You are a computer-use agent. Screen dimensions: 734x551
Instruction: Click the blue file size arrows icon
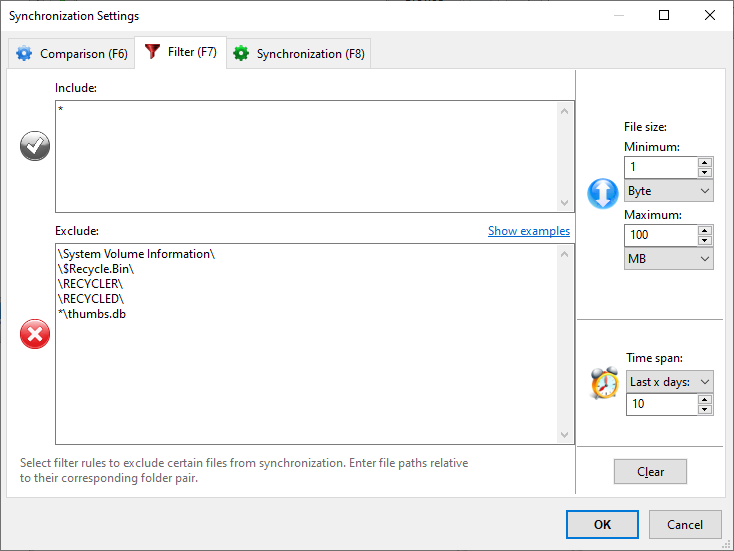pos(603,193)
